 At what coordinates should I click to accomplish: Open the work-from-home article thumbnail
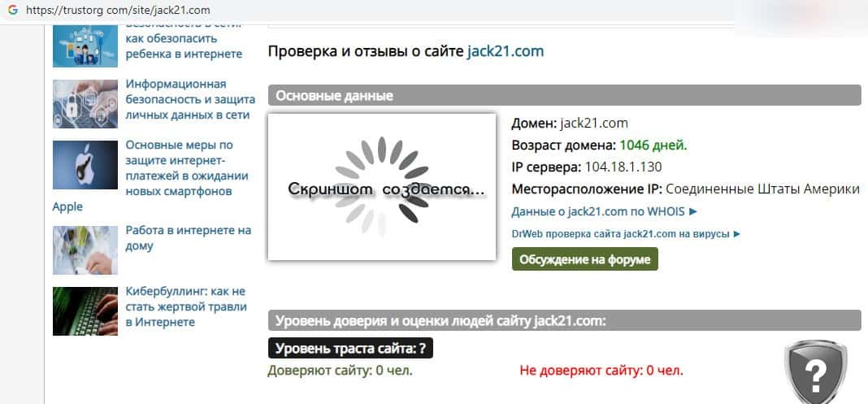point(85,250)
